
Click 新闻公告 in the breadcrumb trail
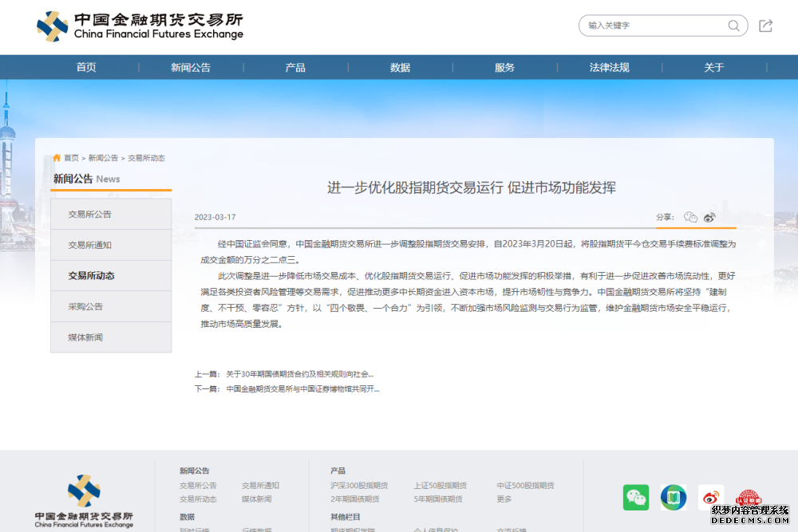tap(103, 158)
